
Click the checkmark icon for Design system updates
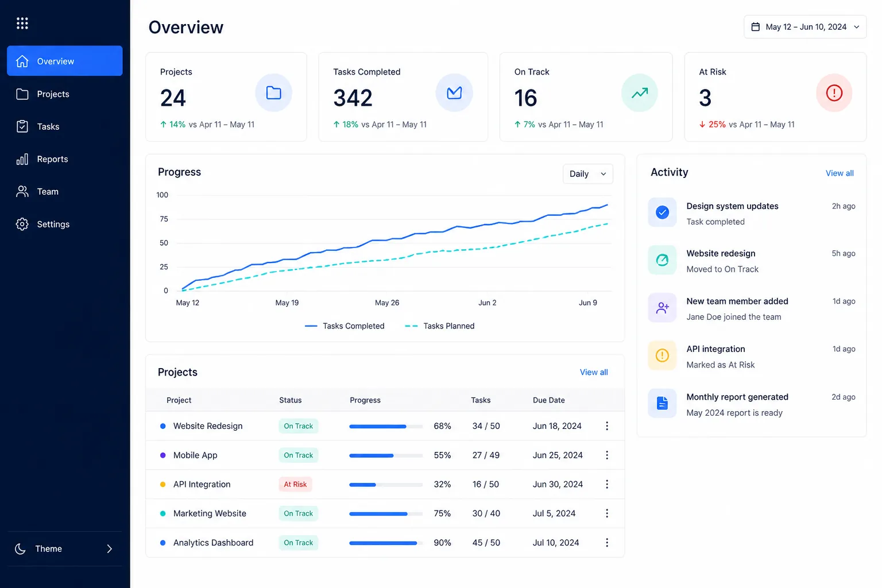662,212
